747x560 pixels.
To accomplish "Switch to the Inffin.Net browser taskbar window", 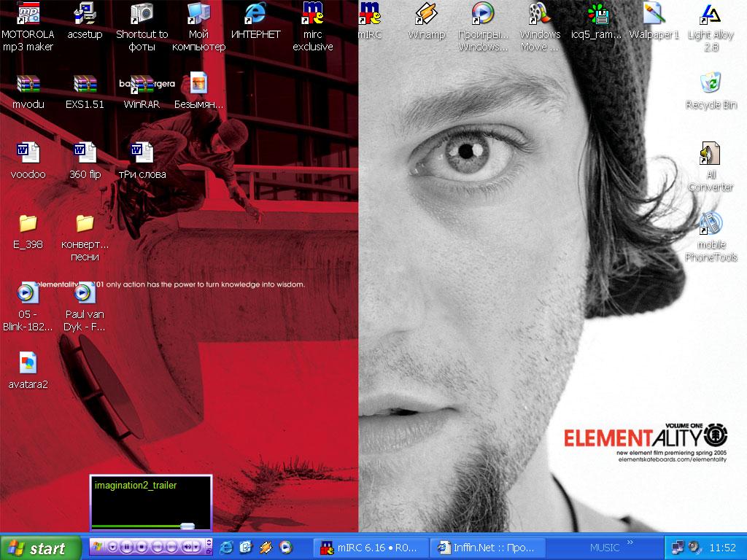I will [x=487, y=547].
